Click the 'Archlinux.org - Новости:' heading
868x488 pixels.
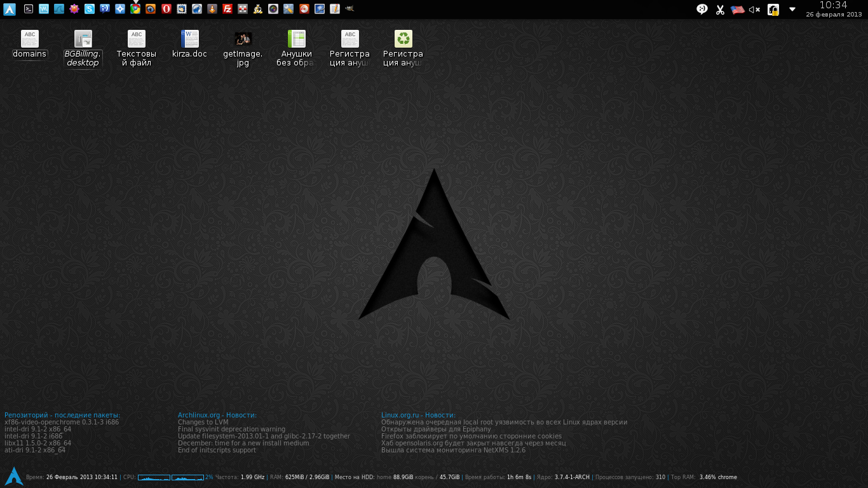coord(217,415)
